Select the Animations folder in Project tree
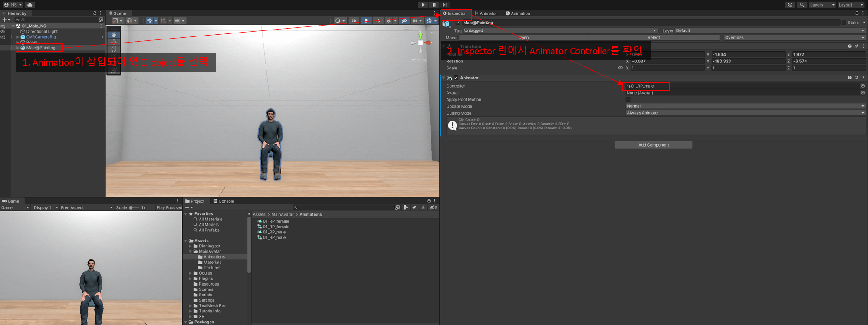 click(214, 257)
